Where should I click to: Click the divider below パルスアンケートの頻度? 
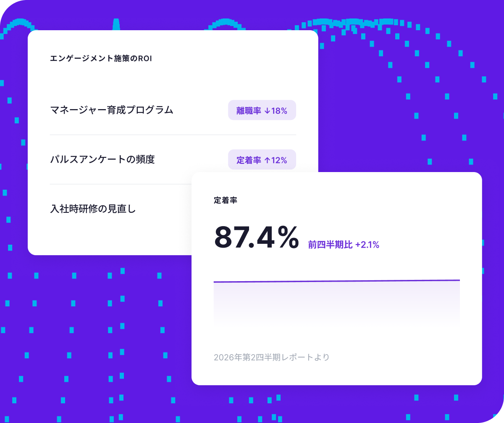pos(121,184)
